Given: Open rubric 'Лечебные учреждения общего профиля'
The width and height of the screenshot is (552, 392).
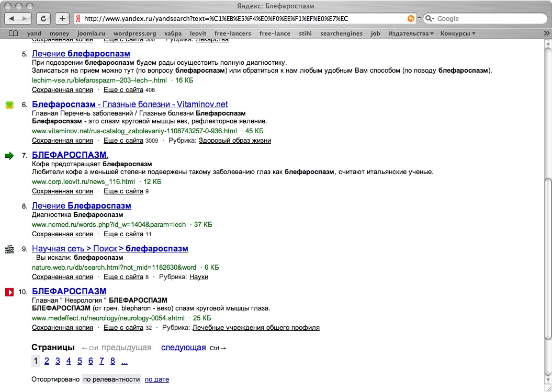Looking at the screenshot, I should pyautogui.click(x=256, y=328).
